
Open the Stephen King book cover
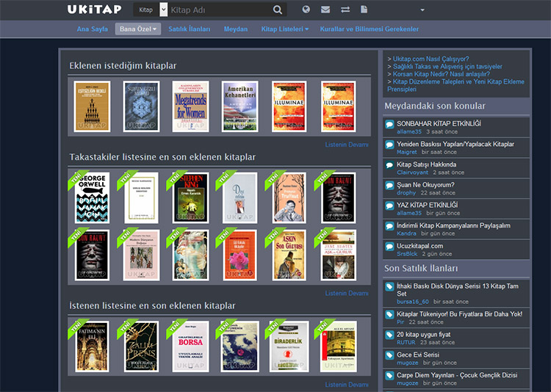(x=190, y=197)
